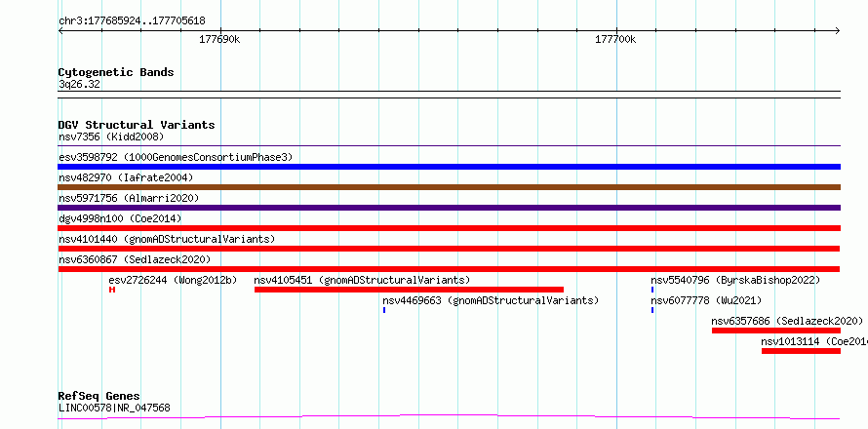
Task: Open the nsv1013114 (Coe2014) label
Action: click(x=814, y=341)
